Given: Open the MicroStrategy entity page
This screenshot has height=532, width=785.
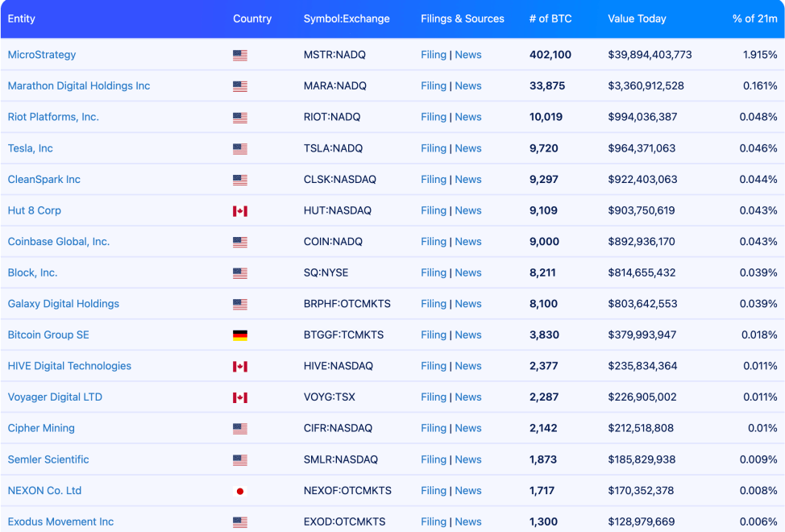Looking at the screenshot, I should click(x=42, y=55).
